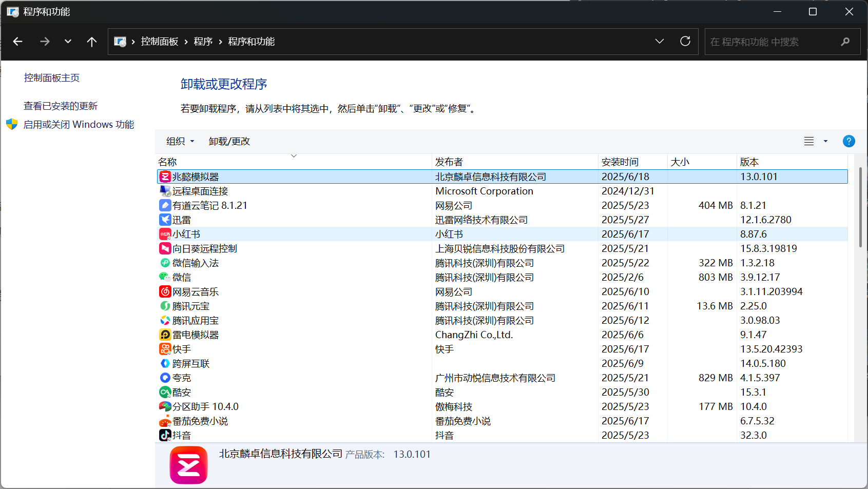This screenshot has width=868, height=489.
Task: Click install date 2024/12/31
Action: point(628,191)
